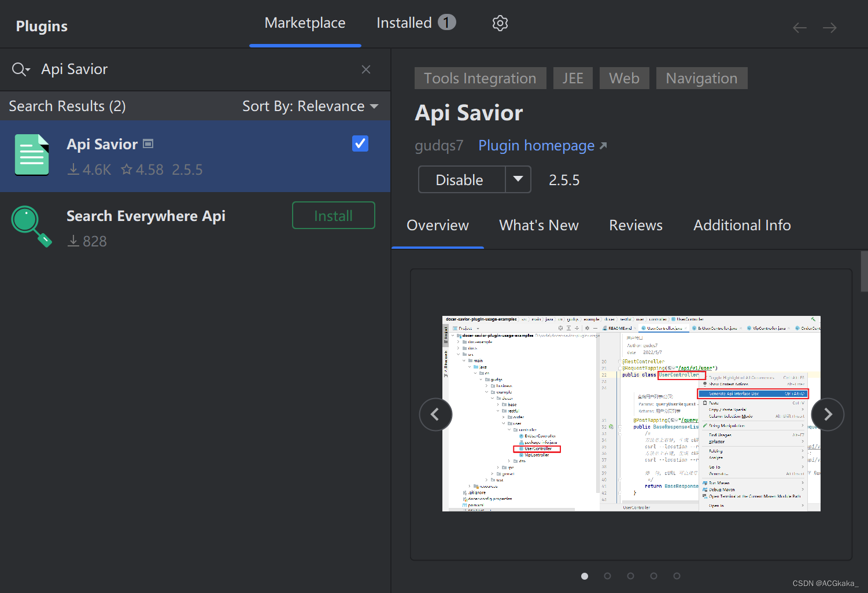Select fifth carousel page dot
Screen dimensions: 868x593
pyautogui.click(x=677, y=576)
